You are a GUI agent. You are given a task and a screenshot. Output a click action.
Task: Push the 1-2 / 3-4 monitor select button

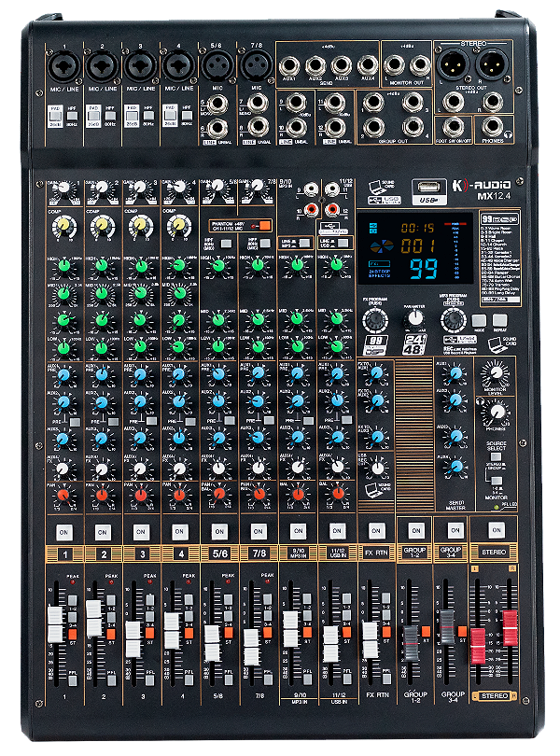[497, 482]
